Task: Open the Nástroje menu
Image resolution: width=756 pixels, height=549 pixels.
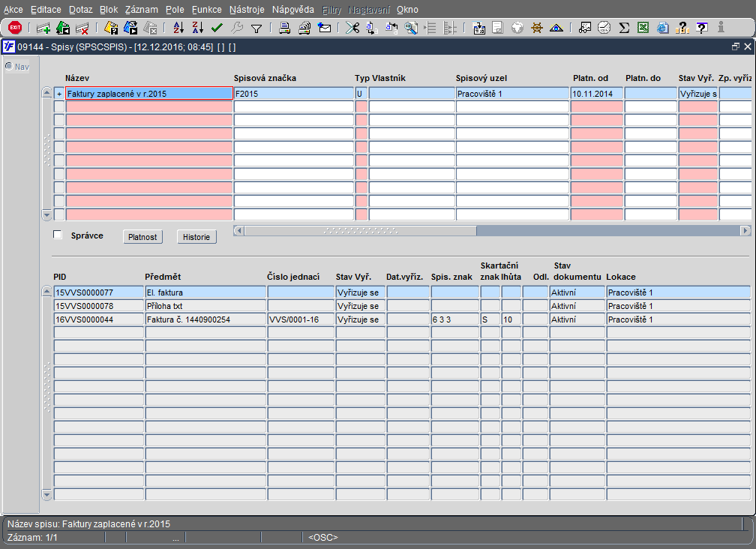Action: coord(247,10)
